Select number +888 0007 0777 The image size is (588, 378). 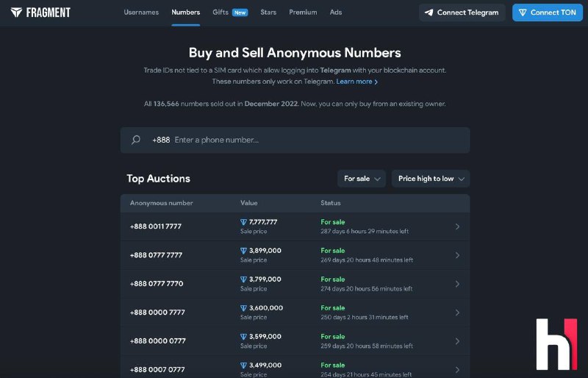tap(157, 370)
